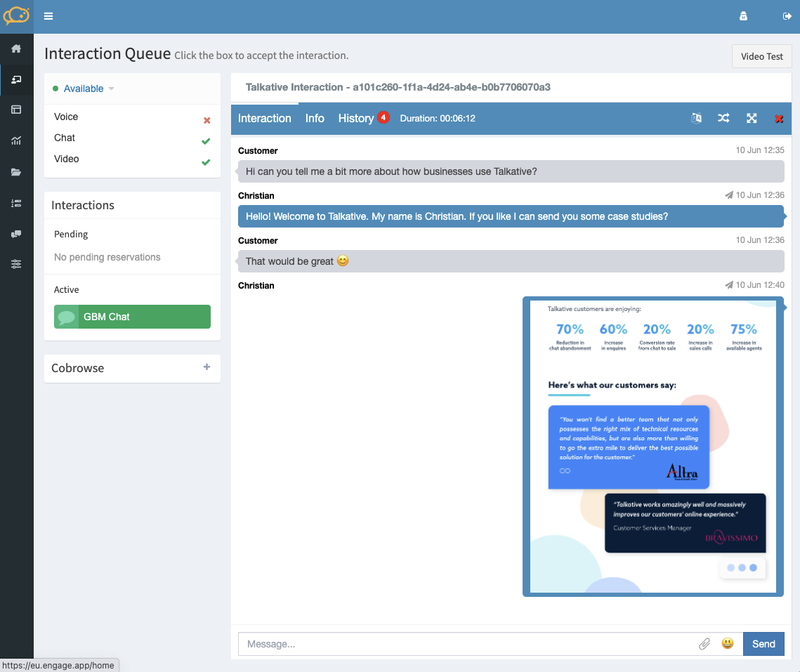Open the emoji picker

728,643
